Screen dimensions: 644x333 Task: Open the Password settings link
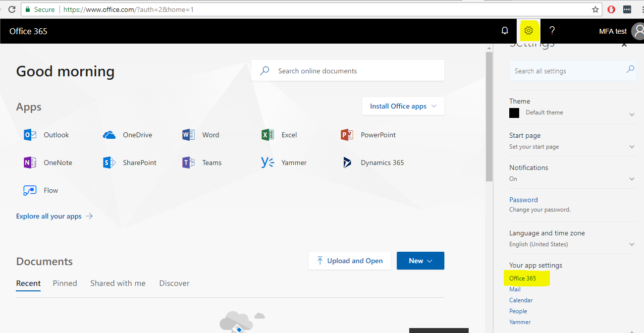(x=523, y=200)
